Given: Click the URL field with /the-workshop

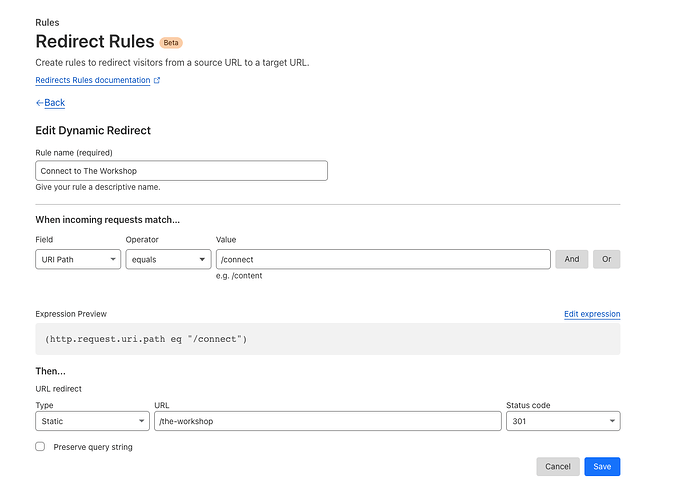Looking at the screenshot, I should pyautogui.click(x=327, y=421).
